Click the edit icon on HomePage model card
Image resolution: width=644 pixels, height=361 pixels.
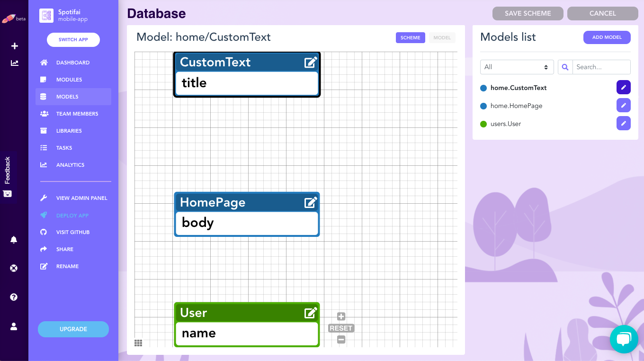click(310, 202)
